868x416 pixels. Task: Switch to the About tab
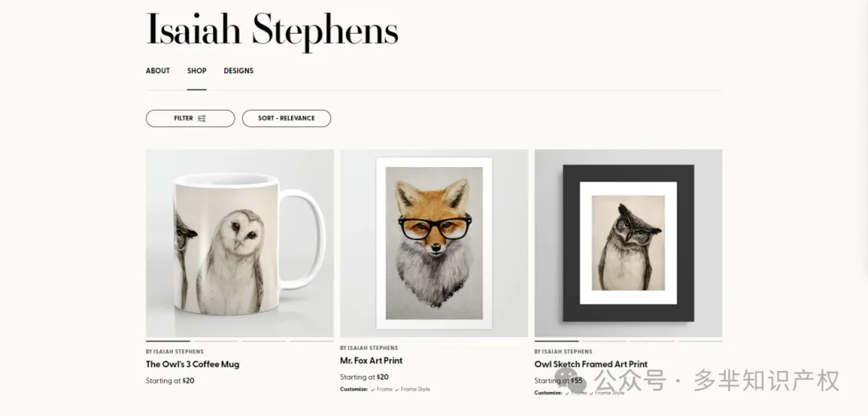(x=158, y=71)
